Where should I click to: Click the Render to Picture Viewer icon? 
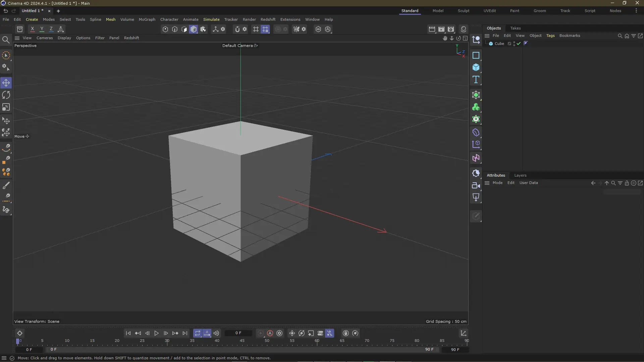click(441, 29)
